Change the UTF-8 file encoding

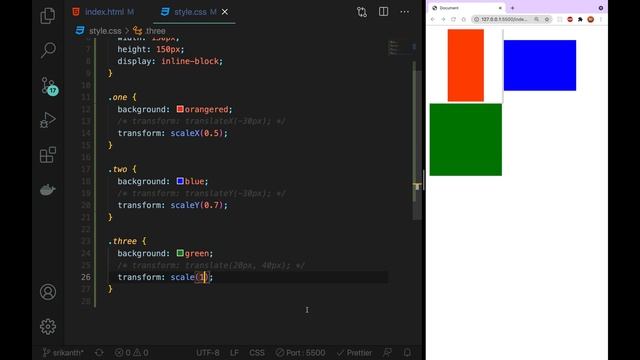click(207, 353)
